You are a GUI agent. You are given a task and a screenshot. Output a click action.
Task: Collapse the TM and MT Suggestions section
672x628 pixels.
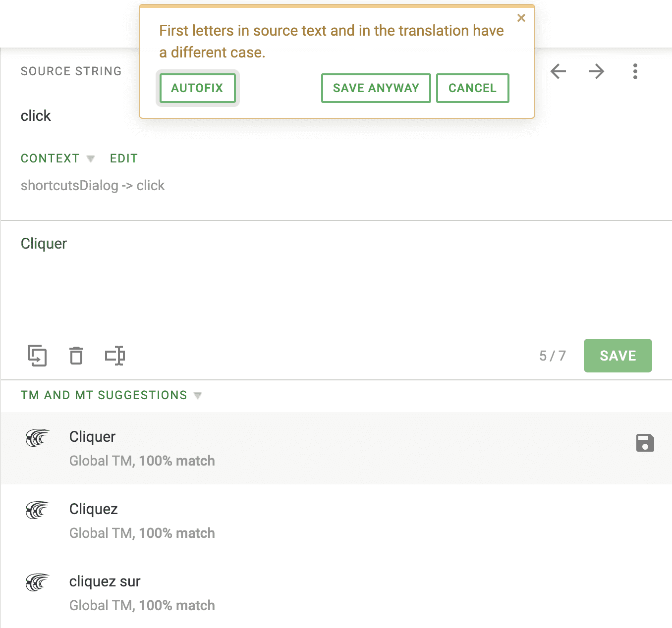198,395
